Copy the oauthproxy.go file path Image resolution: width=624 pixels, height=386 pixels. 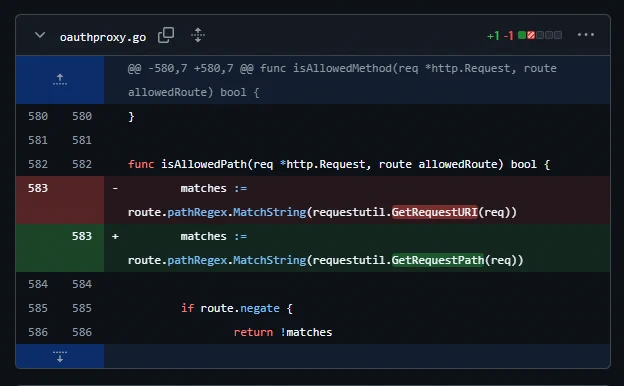click(166, 35)
